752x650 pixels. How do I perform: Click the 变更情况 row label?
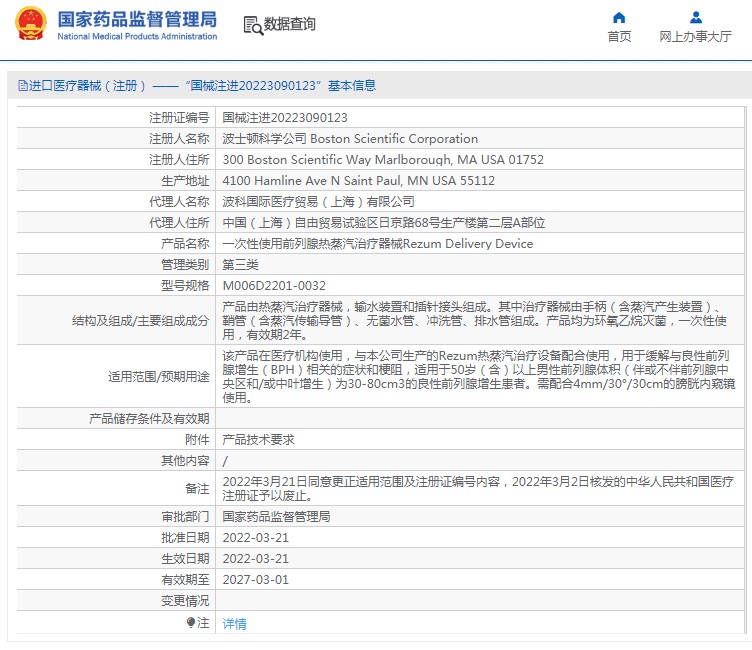tap(185, 601)
